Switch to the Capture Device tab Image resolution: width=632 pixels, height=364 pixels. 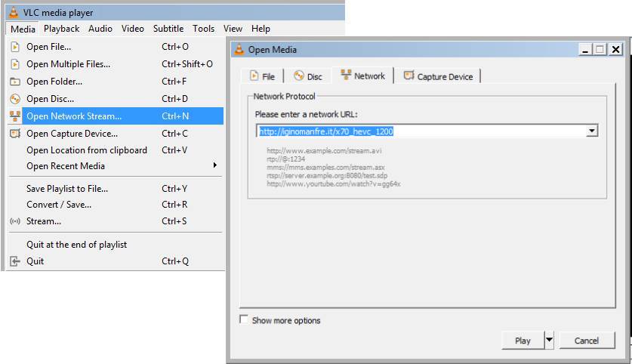[x=438, y=76]
